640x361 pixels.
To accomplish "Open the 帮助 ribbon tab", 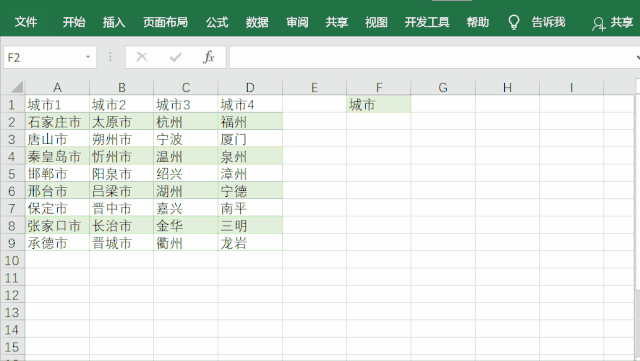I will (478, 22).
